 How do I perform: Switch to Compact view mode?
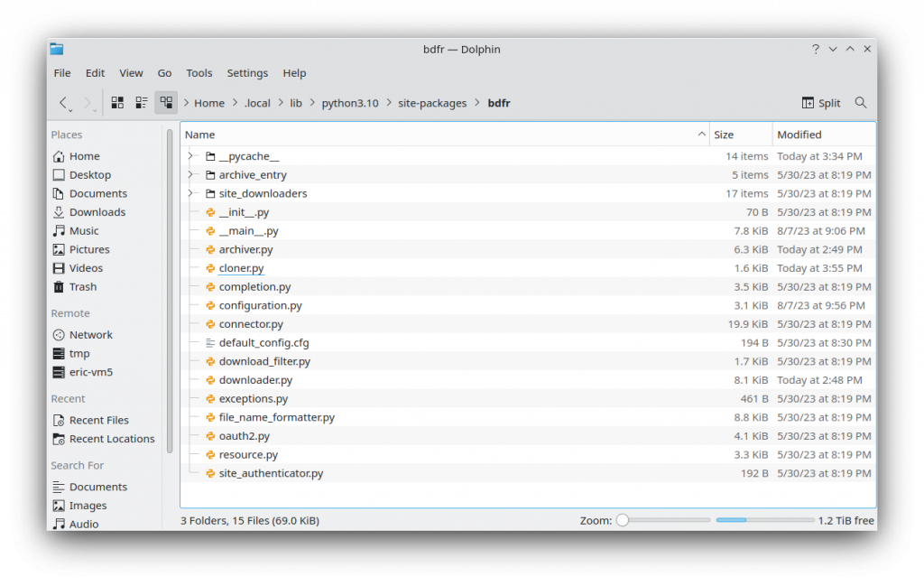142,103
